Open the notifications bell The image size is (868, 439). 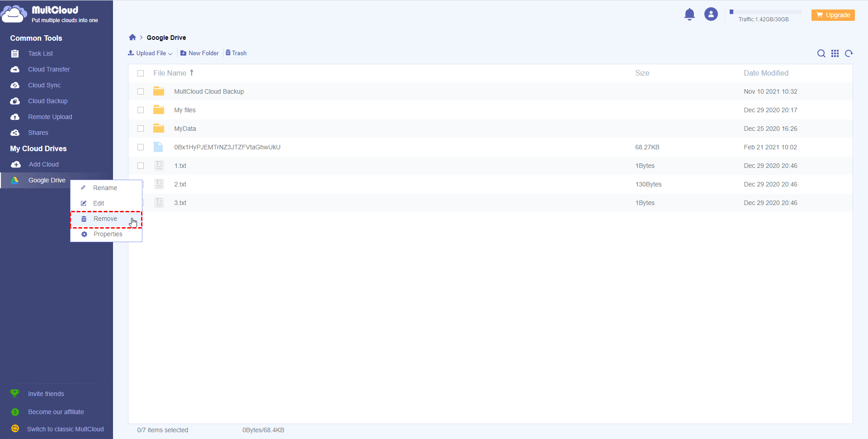[689, 14]
